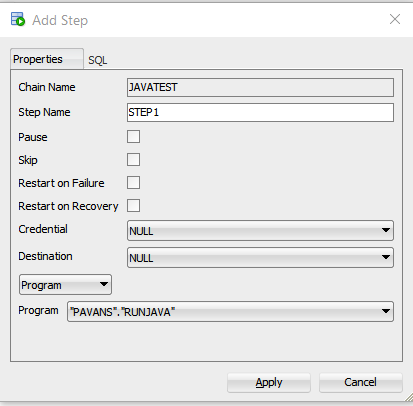The image size is (413, 406).
Task: Click the arrow on program selection dropdown
Action: tap(386, 312)
